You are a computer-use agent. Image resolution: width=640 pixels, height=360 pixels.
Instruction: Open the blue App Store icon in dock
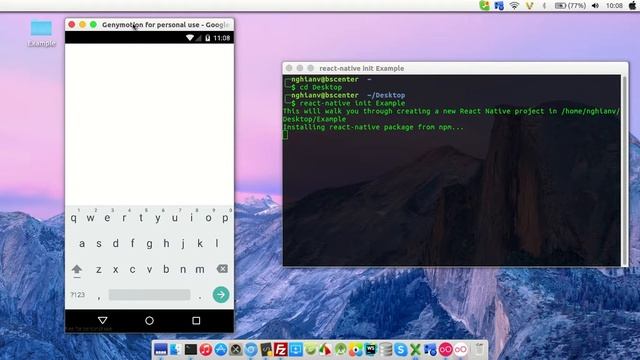click(x=220, y=349)
